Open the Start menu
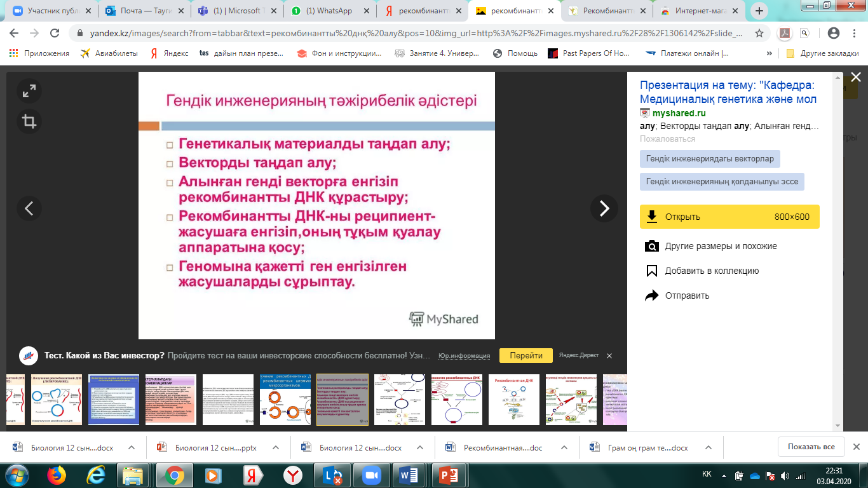Viewport: 868px width, 488px height. point(17,474)
